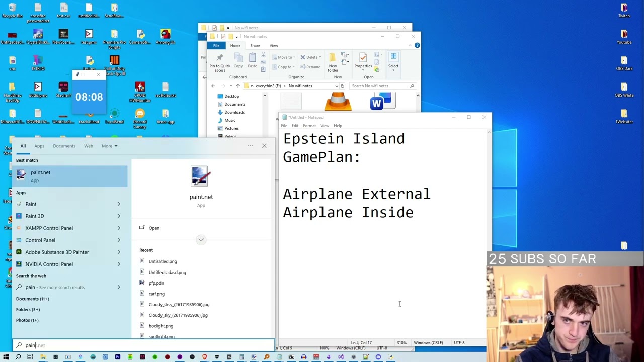Open search panel three-dots options

250,146
